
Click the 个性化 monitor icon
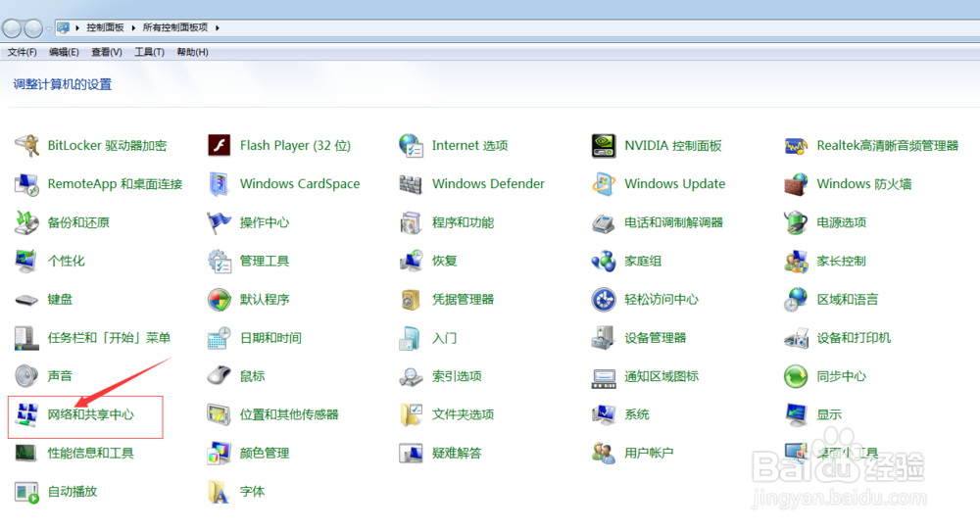(26, 262)
